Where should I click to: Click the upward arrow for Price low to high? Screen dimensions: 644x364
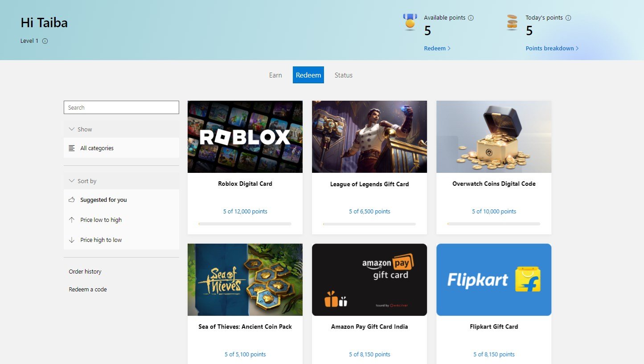pos(72,220)
